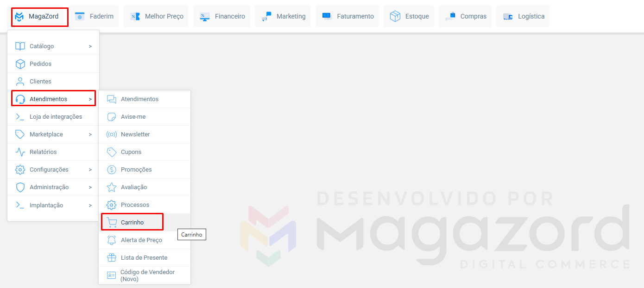Image resolution: width=644 pixels, height=288 pixels.
Task: Click the Cupons tag icon
Action: [112, 152]
